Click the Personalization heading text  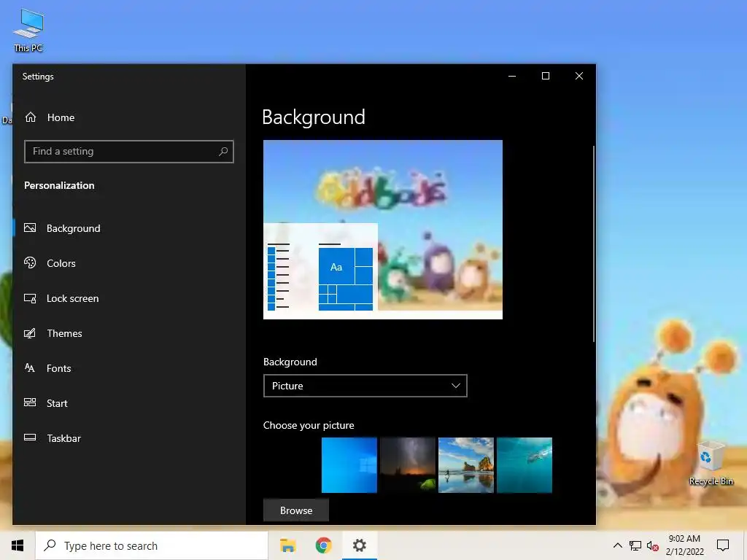[59, 186]
